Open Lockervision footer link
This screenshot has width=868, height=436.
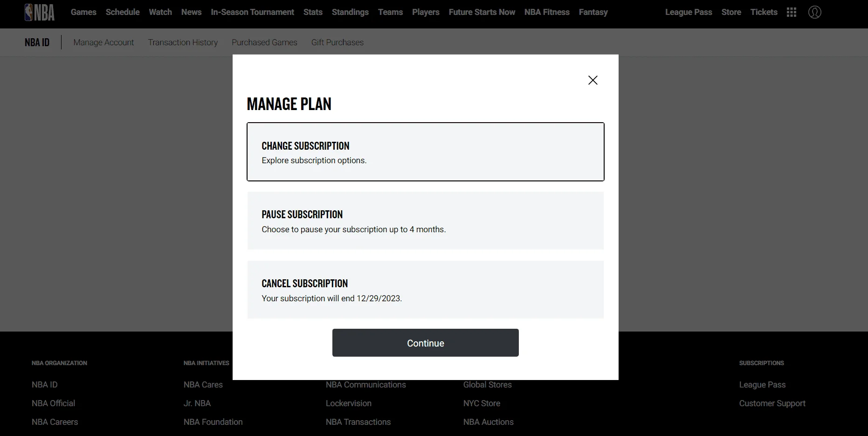click(349, 403)
